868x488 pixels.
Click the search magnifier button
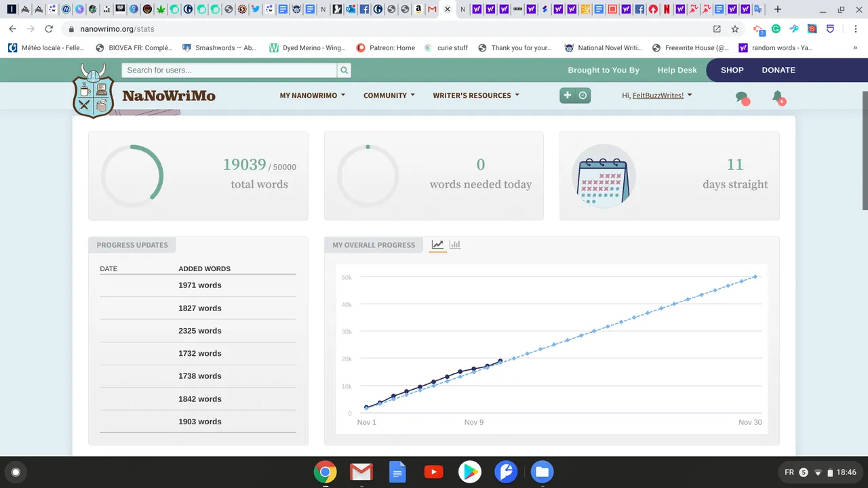click(344, 70)
